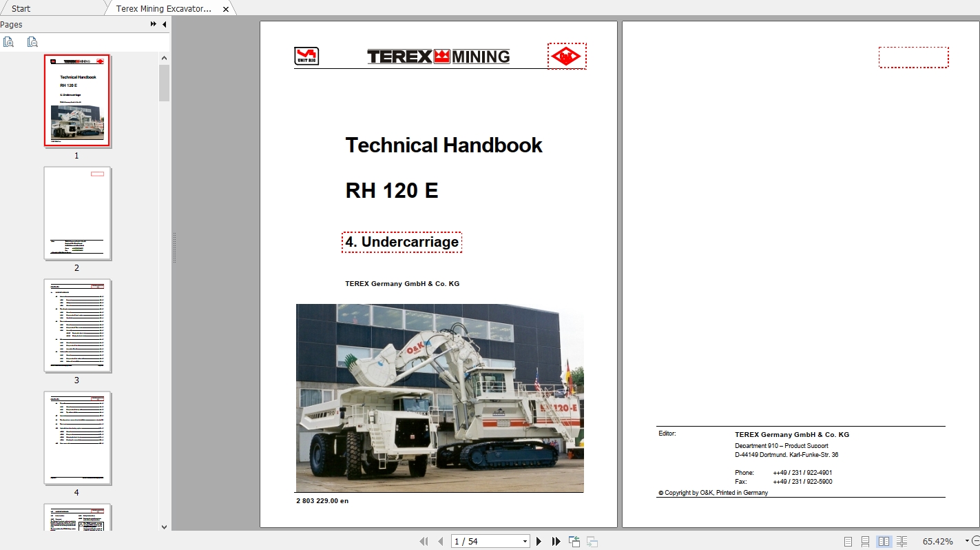Click the 'Technical Handbook' title
The height and width of the screenshot is (550, 980).
pyautogui.click(x=444, y=145)
